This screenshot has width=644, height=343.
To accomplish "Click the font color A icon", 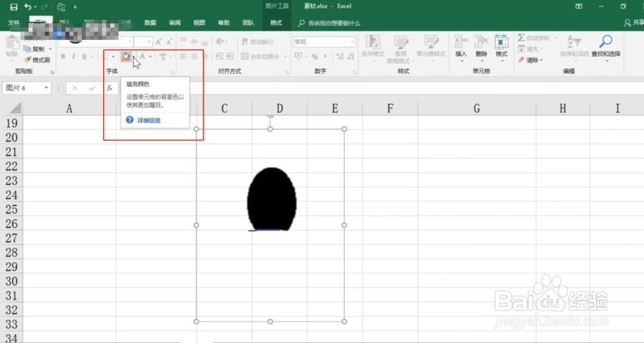I will [142, 56].
